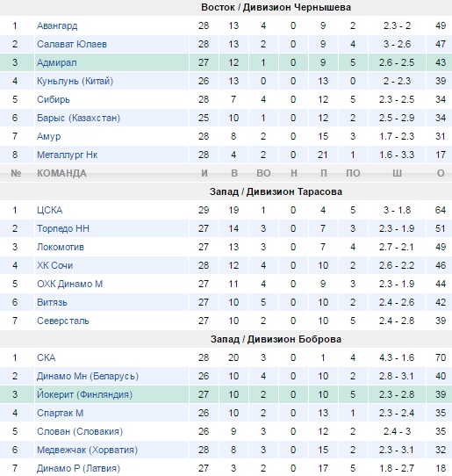Image resolution: width=452 pixels, height=476 pixels.
Task: Open Йокерит (Финляндия) team link
Action: pos(84,394)
